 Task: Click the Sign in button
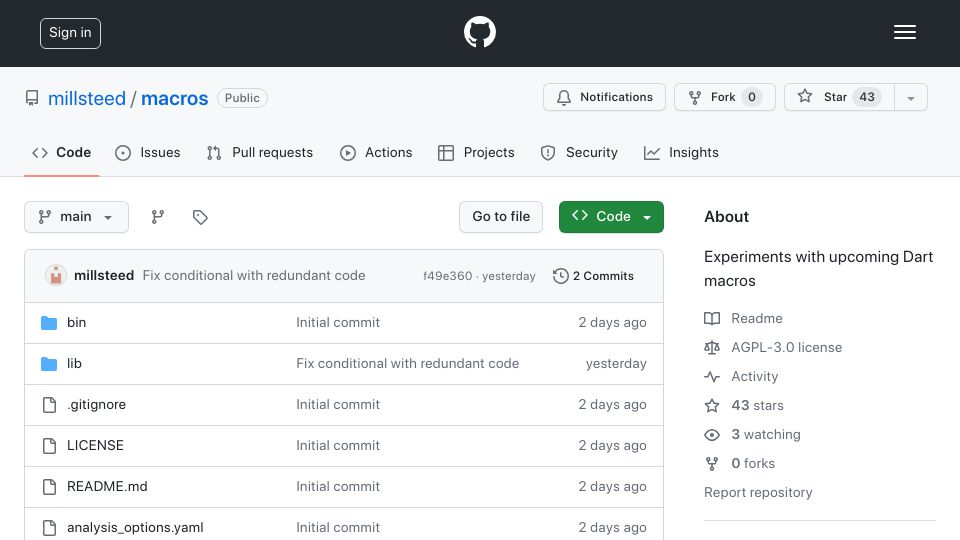coord(70,33)
